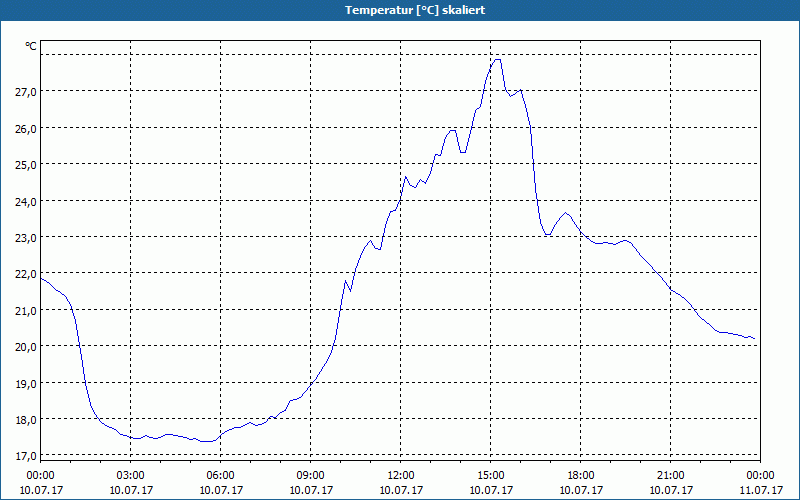Click the 10.07.17 date under 03:00
The width and height of the screenshot is (800, 500).
131,490
